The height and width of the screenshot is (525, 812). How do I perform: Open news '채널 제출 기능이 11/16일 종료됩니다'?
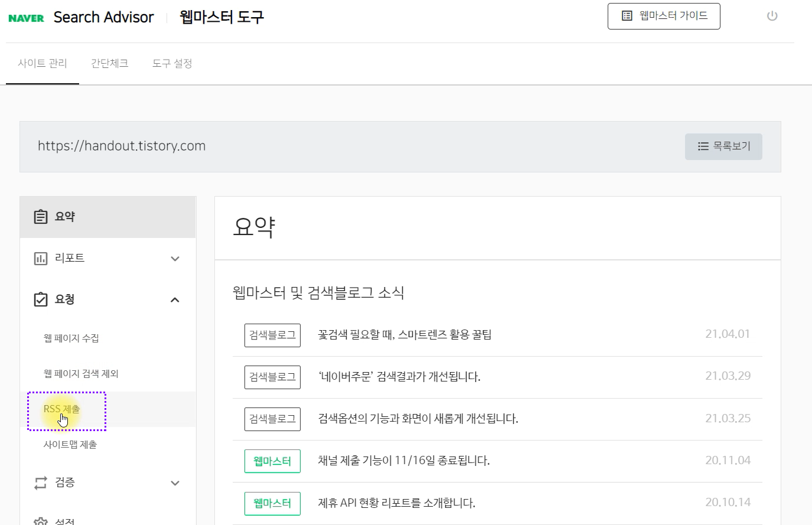coord(404,461)
